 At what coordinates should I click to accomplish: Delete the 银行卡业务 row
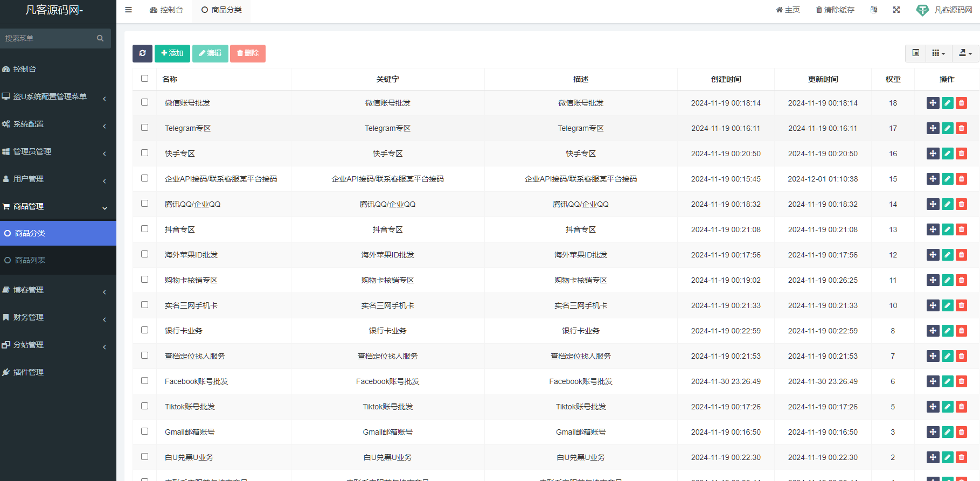coord(961,331)
